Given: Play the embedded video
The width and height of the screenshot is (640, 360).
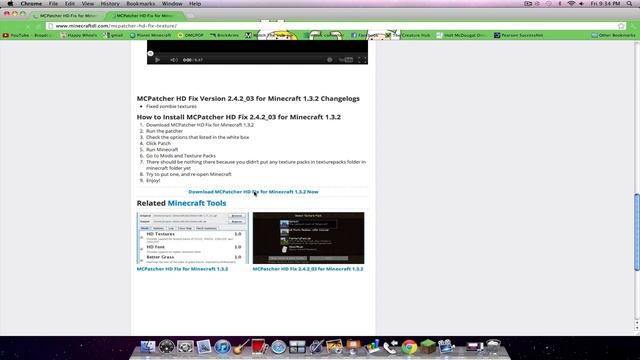Looking at the screenshot, I should [x=157, y=60].
